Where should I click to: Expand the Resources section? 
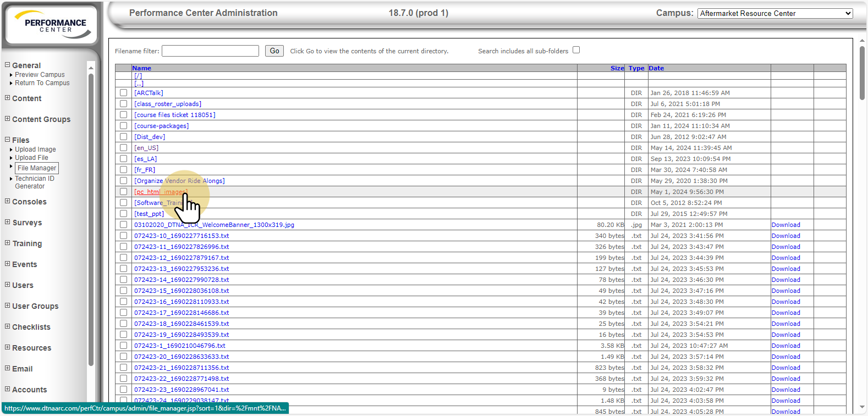click(8, 348)
